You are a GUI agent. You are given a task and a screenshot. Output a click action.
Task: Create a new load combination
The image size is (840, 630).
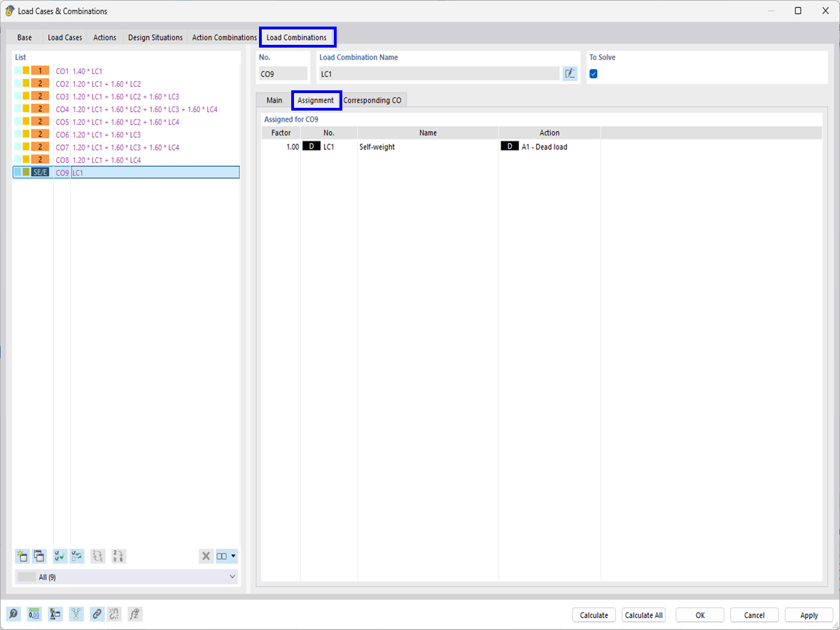(22, 556)
